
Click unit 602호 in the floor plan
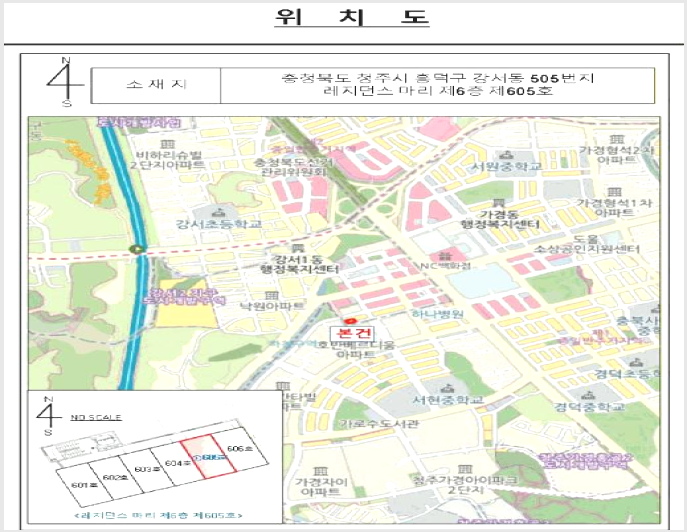tap(116, 477)
